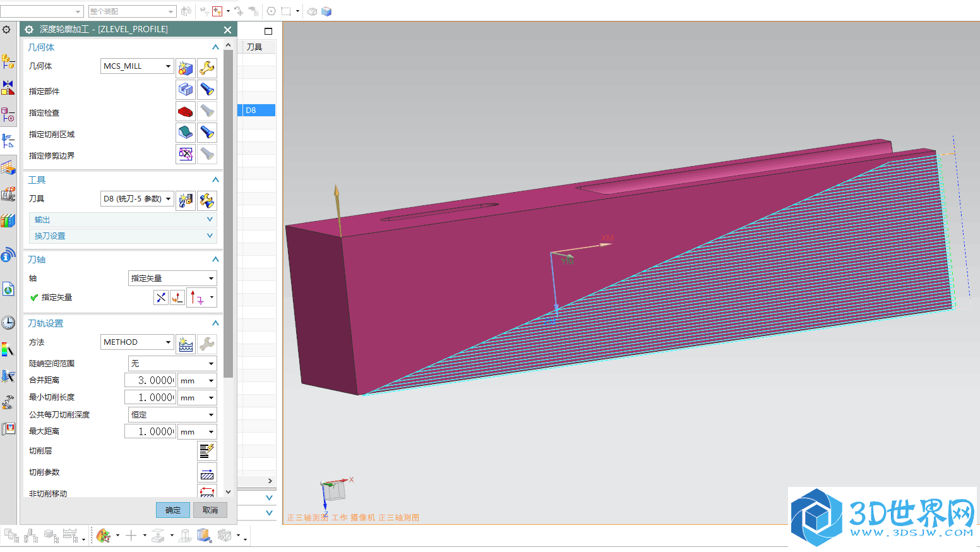Screen dimensions: 980x552
Task: Click the 确定 (OK) button
Action: (172, 510)
